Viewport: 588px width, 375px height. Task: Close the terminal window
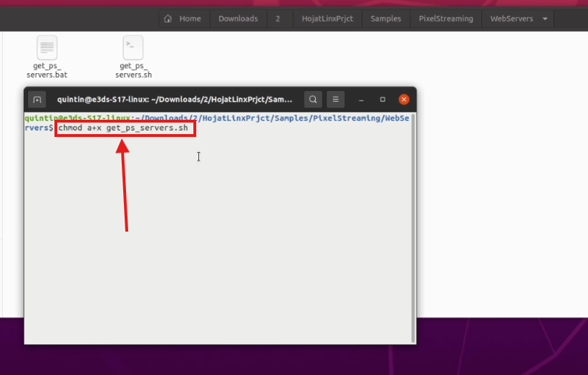click(404, 100)
